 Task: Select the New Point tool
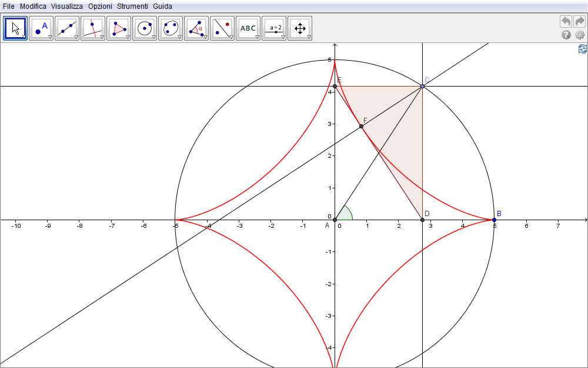point(41,28)
